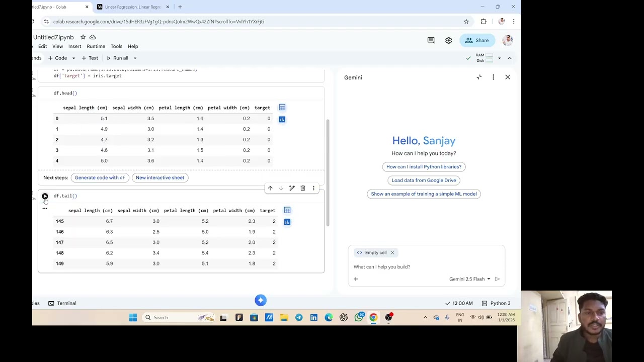Focus the Gemini prompt input field
Screen dimensions: 644x362
click(x=426, y=267)
